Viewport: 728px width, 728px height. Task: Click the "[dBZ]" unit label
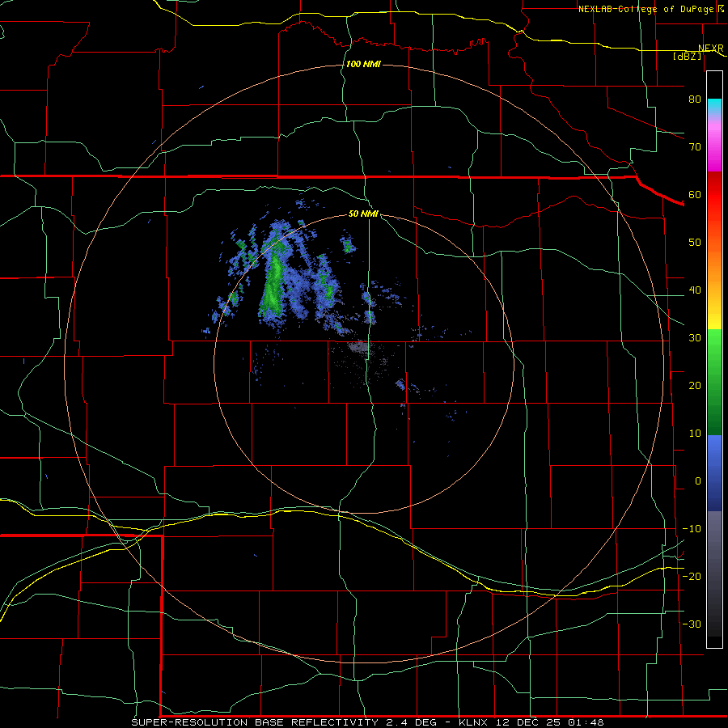(687, 56)
